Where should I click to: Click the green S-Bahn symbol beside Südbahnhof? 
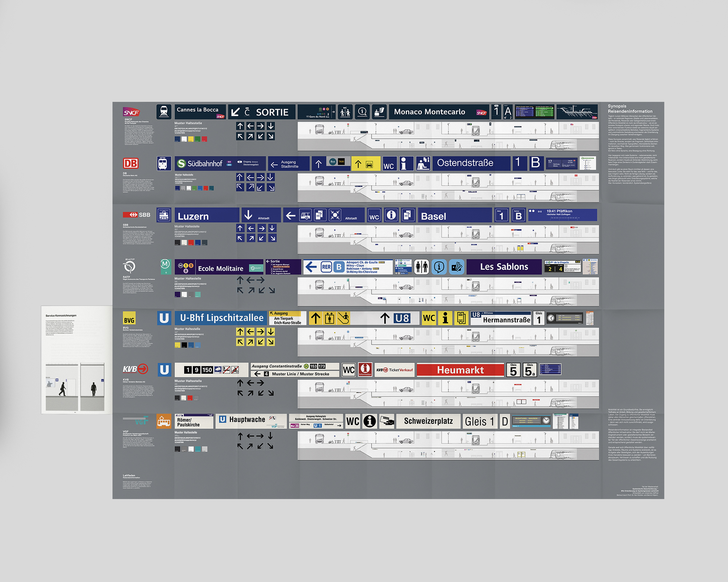pos(181,164)
